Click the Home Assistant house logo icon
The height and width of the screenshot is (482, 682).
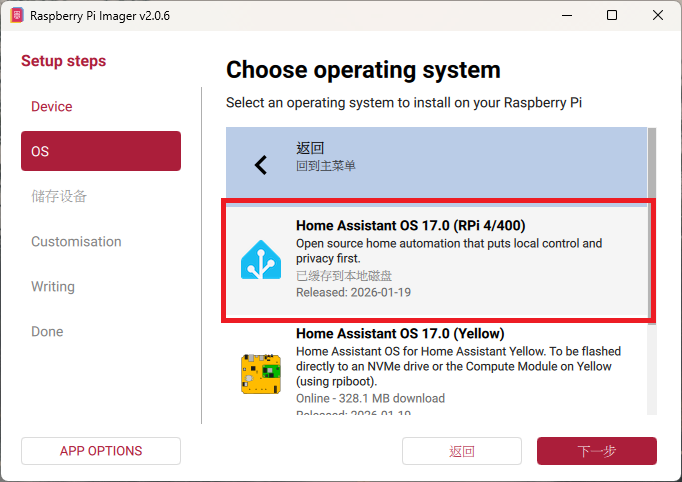[x=261, y=260]
